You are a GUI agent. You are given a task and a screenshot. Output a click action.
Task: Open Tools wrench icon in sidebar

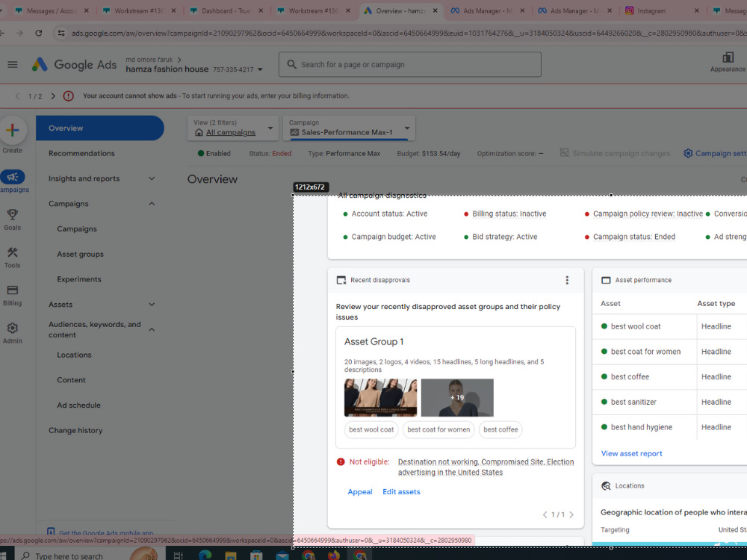coord(13,252)
